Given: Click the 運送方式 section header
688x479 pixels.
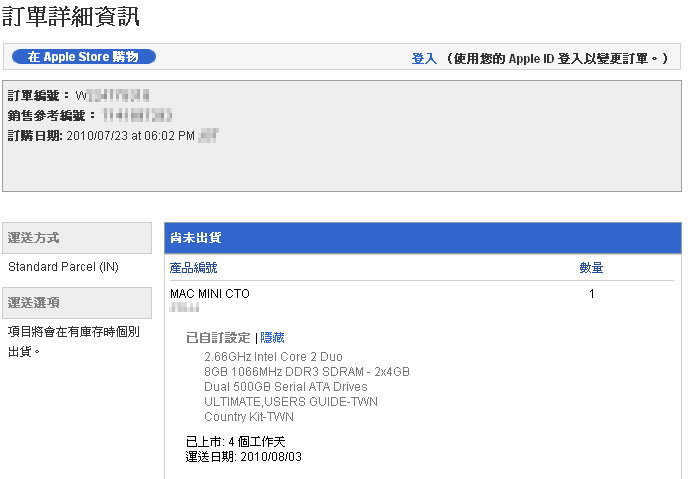Looking at the screenshot, I should coord(77,238).
